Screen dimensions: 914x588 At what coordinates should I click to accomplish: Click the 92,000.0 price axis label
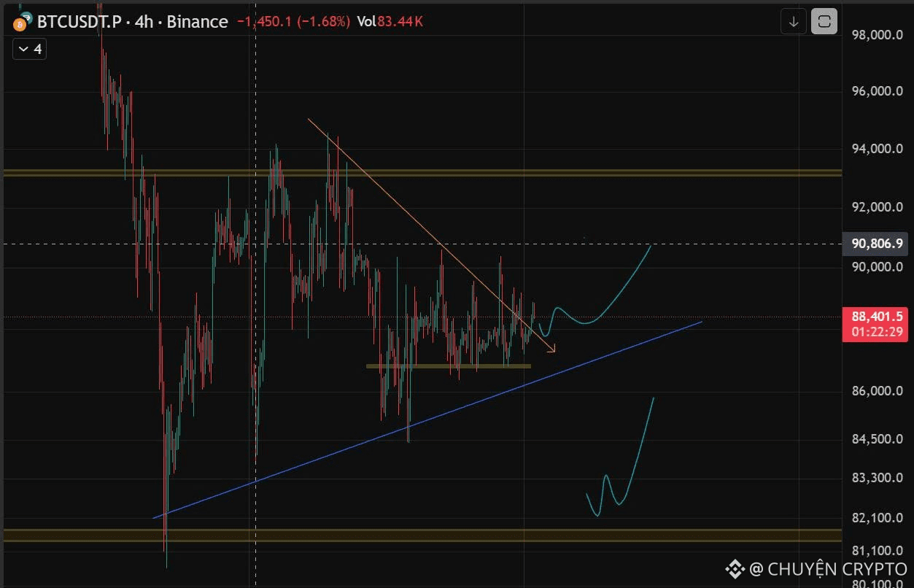pyautogui.click(x=877, y=207)
